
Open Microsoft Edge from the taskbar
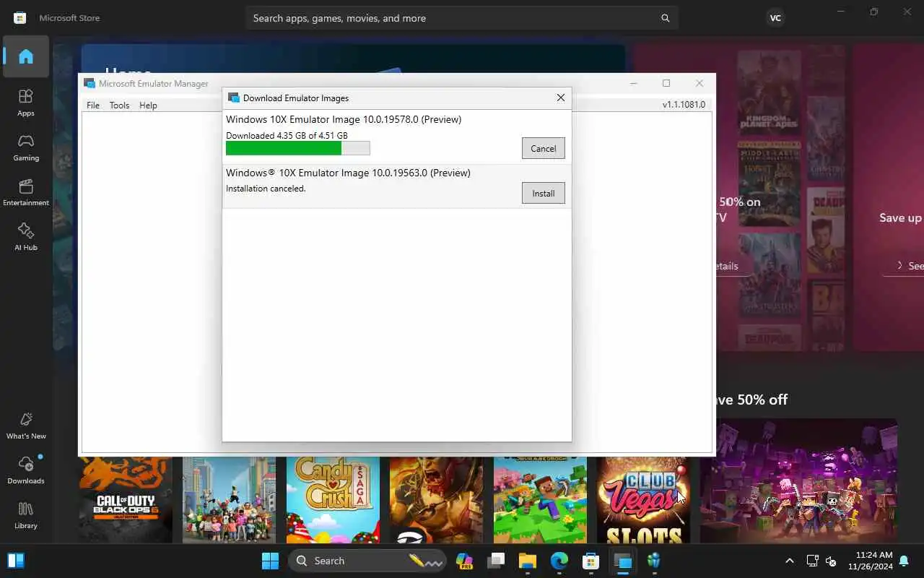559,561
